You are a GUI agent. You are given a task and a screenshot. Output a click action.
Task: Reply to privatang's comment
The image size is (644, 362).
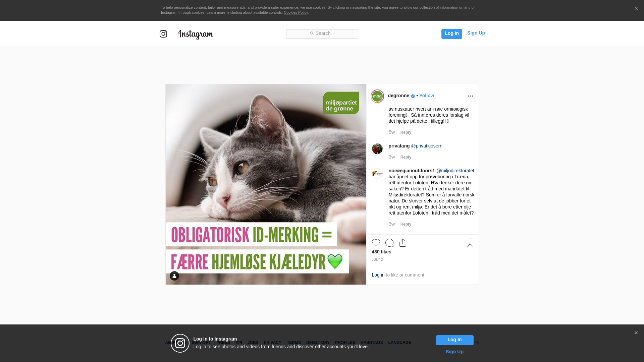point(406,157)
